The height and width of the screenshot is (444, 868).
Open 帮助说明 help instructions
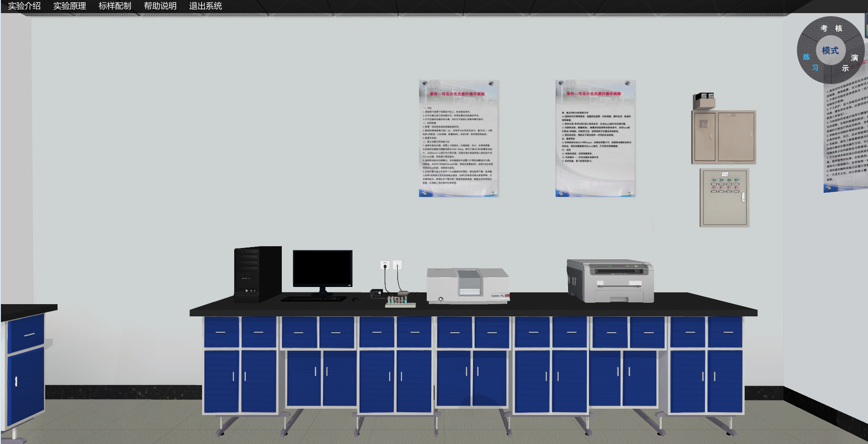click(160, 6)
